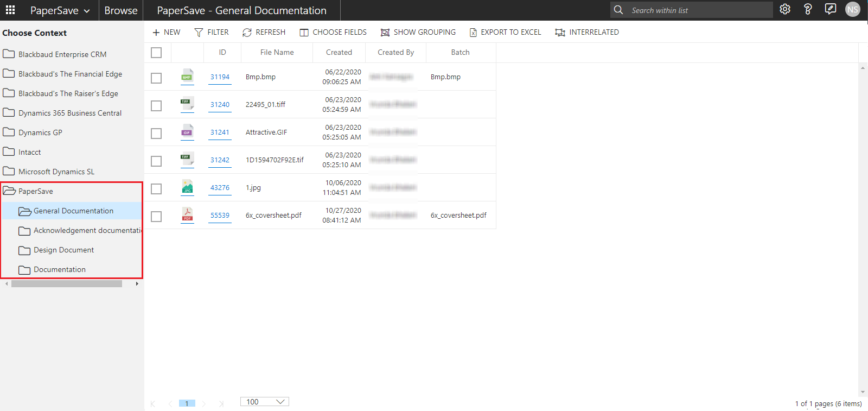Click the TIFF file icon for 22495_01.tiff
The image size is (868, 411).
pos(187,104)
